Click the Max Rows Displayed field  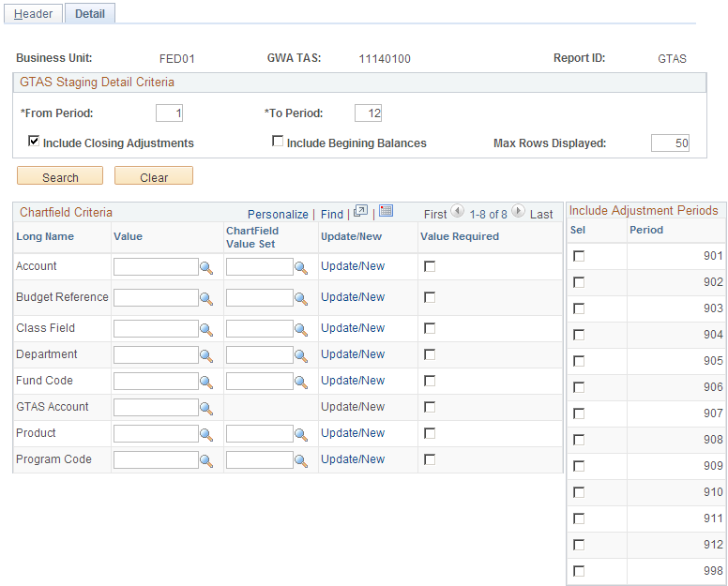point(670,143)
